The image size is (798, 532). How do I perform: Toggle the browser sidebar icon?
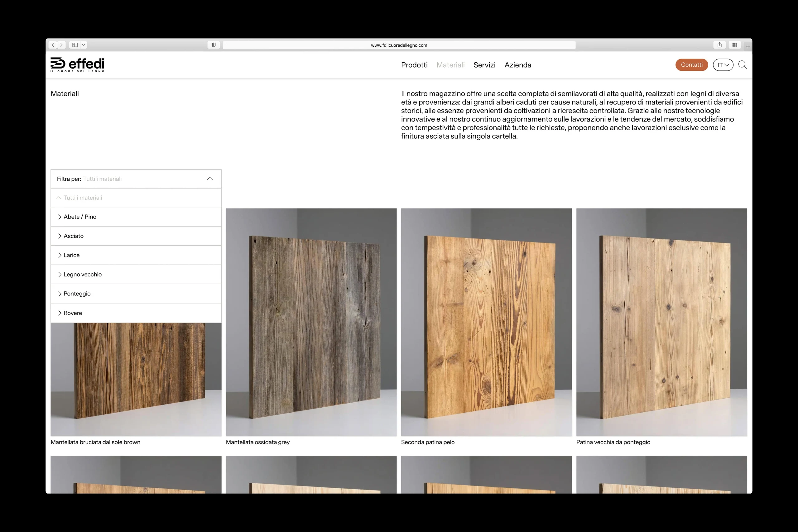[x=75, y=45]
